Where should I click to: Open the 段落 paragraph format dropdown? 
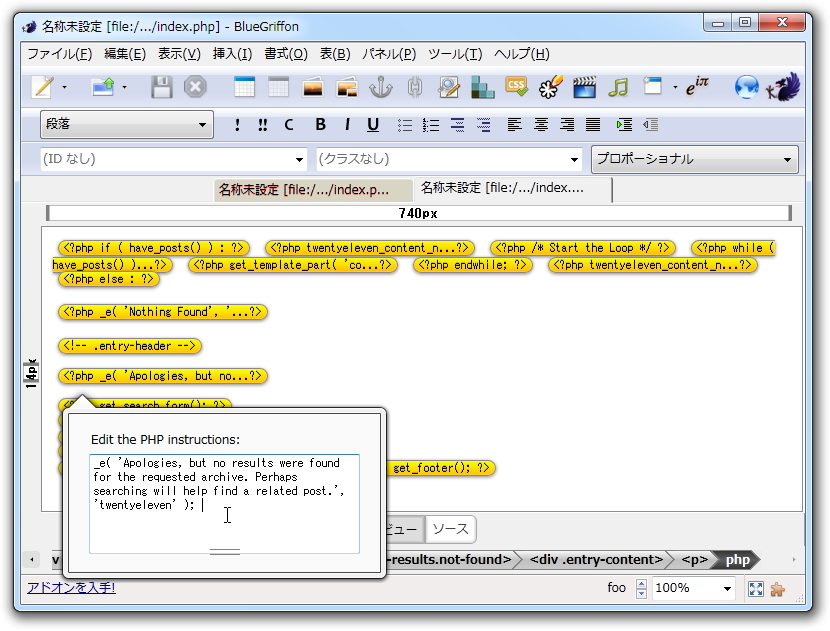pos(126,124)
